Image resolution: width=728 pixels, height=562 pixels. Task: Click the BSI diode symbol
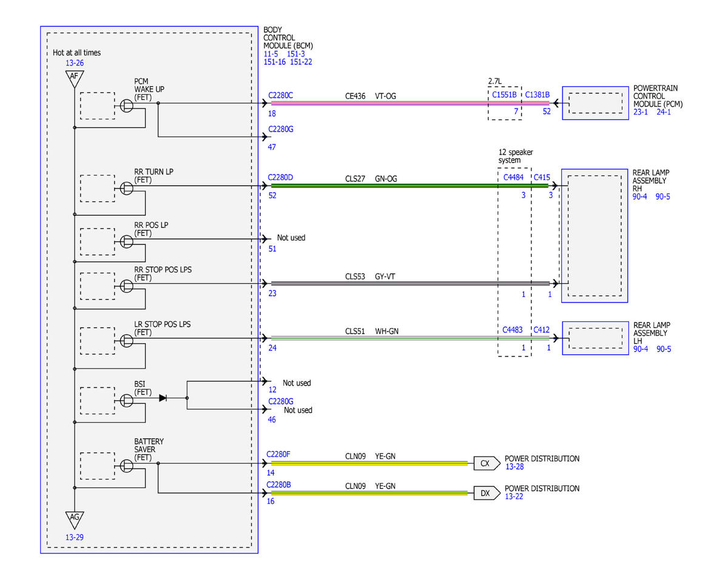coord(163,398)
